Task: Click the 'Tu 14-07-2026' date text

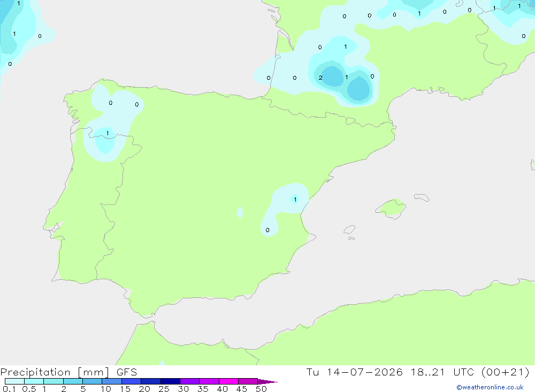Action: pyautogui.click(x=354, y=372)
